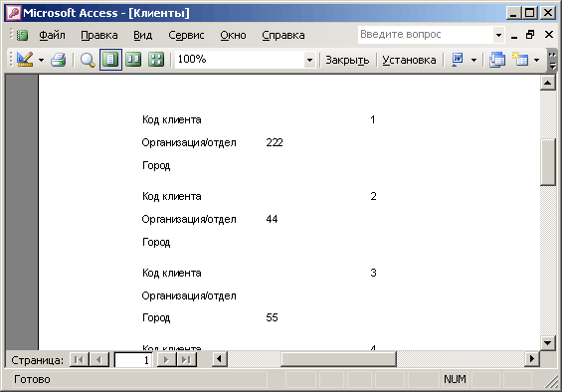Click the horizontal scrollbar thumb

(x=338, y=359)
